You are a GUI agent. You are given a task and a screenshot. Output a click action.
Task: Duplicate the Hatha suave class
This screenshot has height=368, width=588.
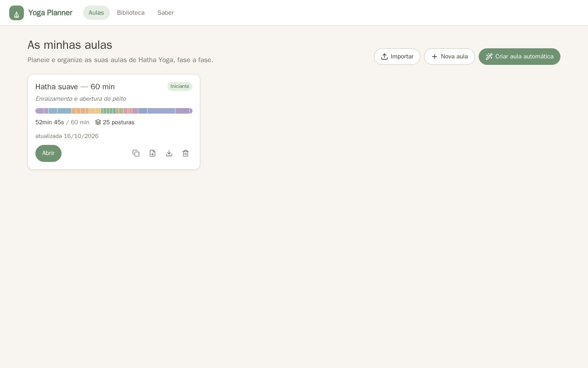[136, 153]
